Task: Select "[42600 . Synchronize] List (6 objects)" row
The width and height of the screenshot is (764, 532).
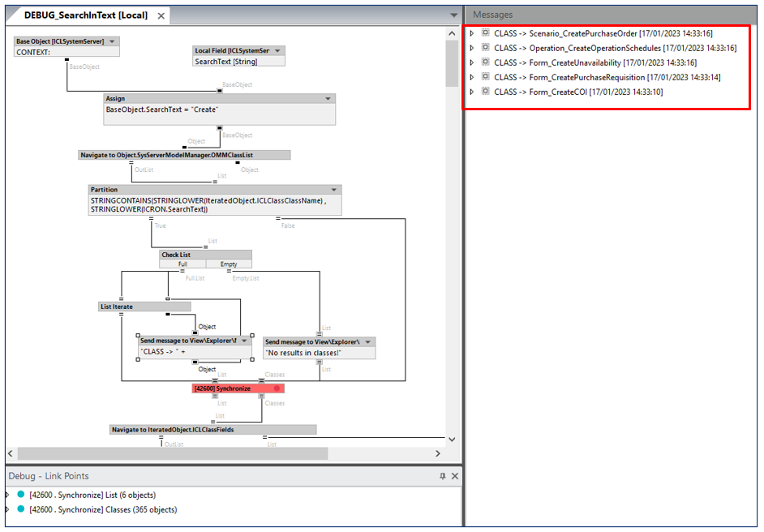Action: tap(92, 495)
